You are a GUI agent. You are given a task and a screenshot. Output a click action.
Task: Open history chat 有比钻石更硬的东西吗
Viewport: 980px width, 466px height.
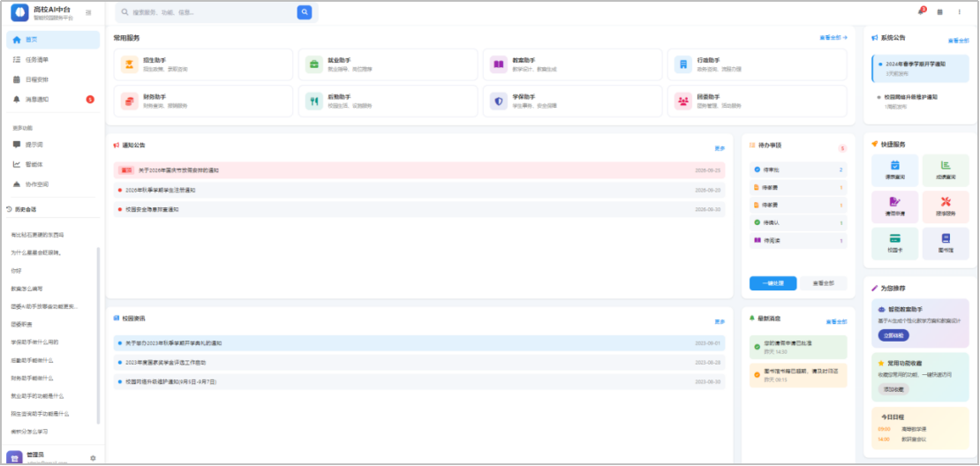38,235
